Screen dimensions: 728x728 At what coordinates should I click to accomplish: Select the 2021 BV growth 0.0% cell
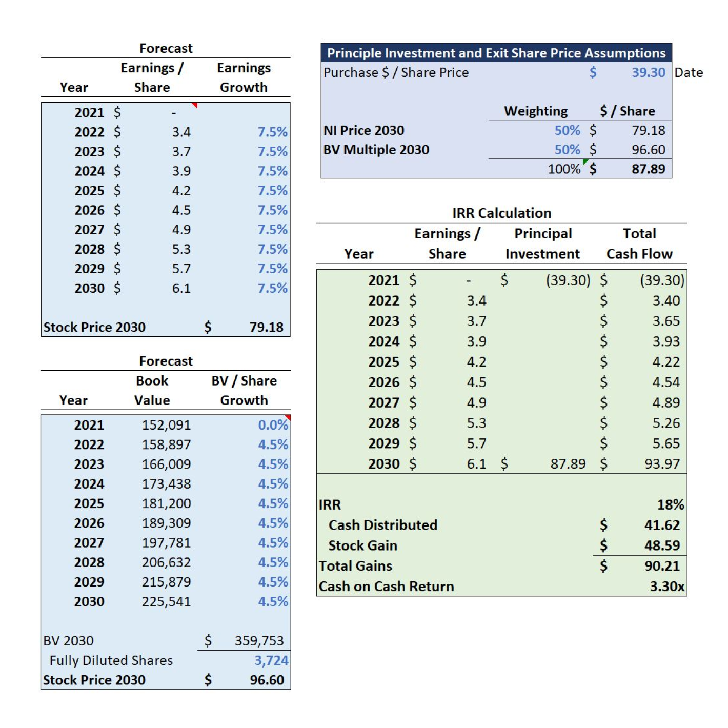273,425
